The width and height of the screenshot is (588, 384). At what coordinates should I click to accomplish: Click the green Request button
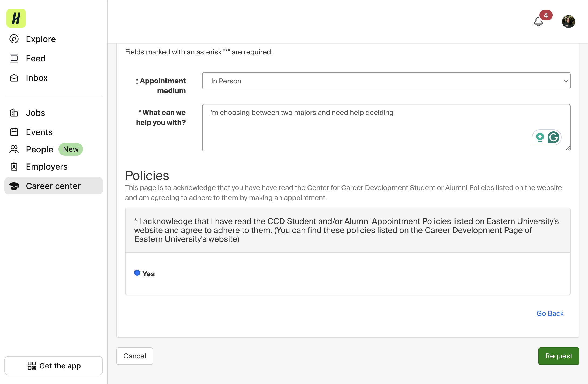pyautogui.click(x=559, y=356)
